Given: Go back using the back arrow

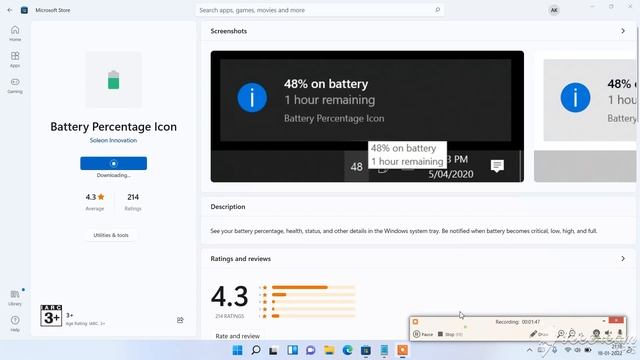Looking at the screenshot, I should 10,10.
